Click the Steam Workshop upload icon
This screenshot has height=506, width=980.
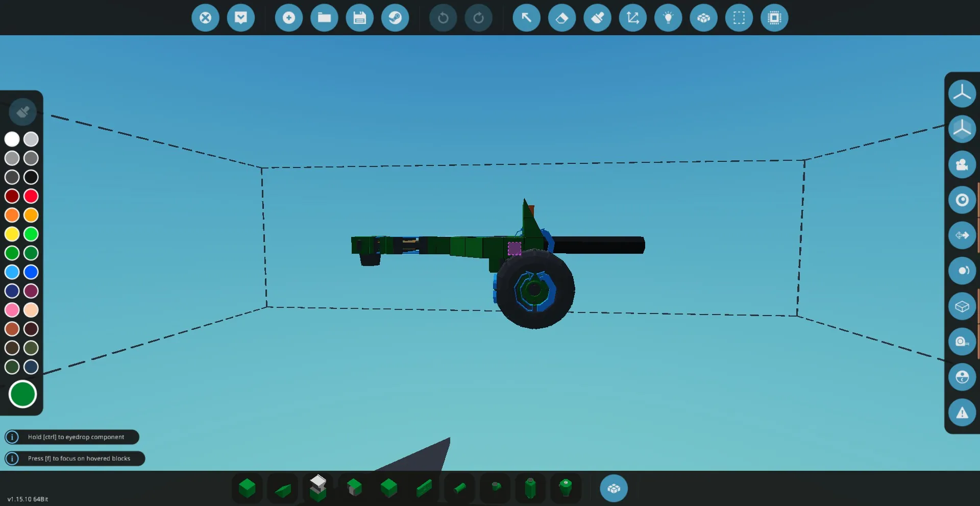click(x=395, y=18)
